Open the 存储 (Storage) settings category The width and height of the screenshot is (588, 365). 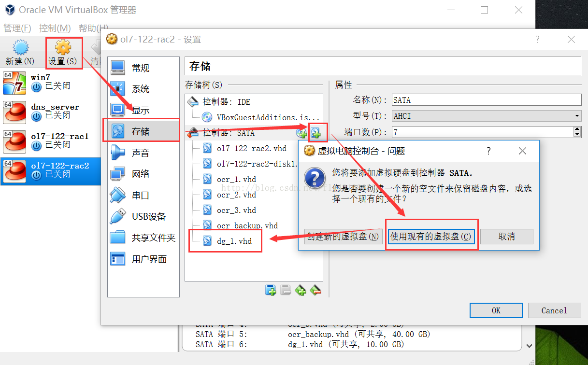click(x=143, y=131)
